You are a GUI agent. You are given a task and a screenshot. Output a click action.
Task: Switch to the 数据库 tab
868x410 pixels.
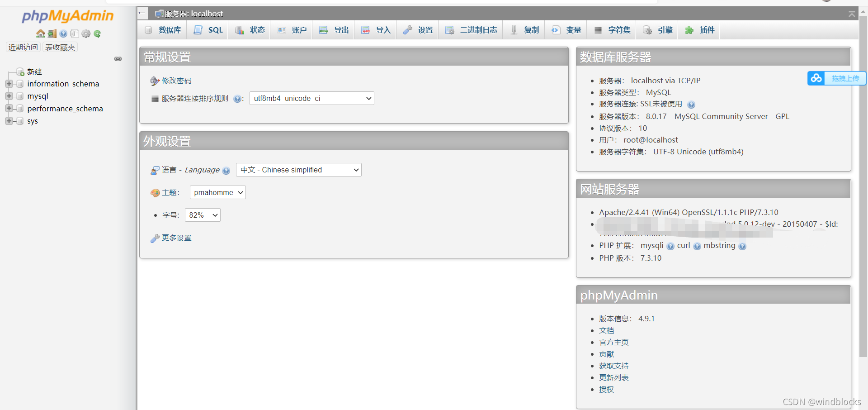tap(162, 30)
